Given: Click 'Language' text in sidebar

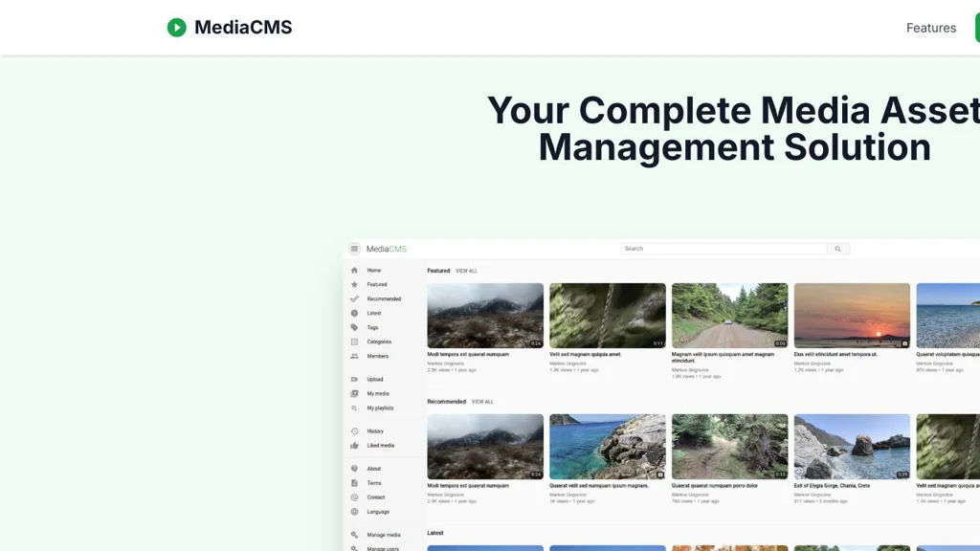Looking at the screenshot, I should 378,513.
